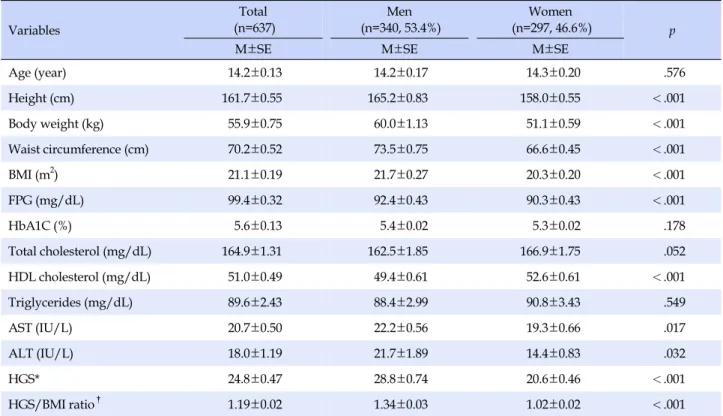723x416 pixels.
Task: Select Men HbA1C value '5.4±0.02'
Action: (404, 226)
